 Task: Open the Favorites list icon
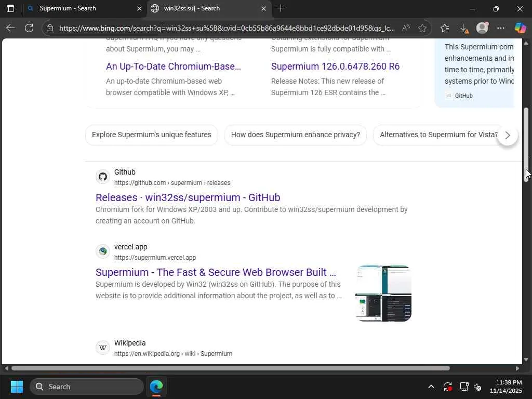point(445,28)
